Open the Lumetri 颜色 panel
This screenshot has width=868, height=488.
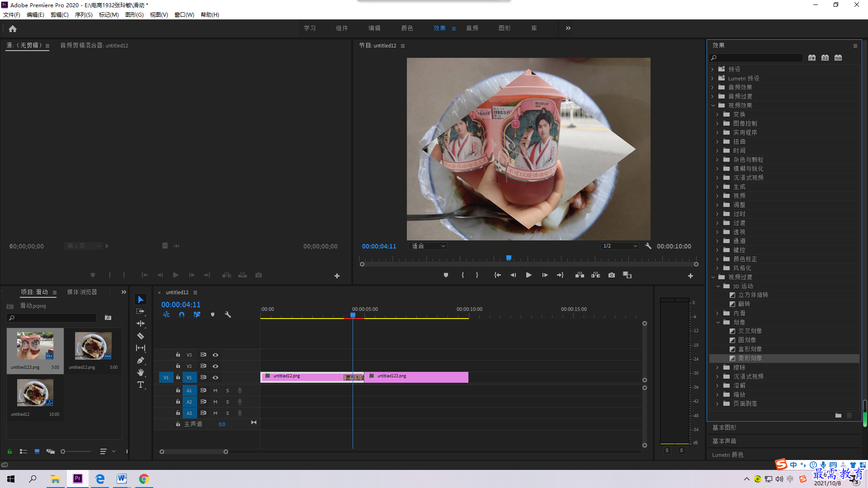point(727,455)
